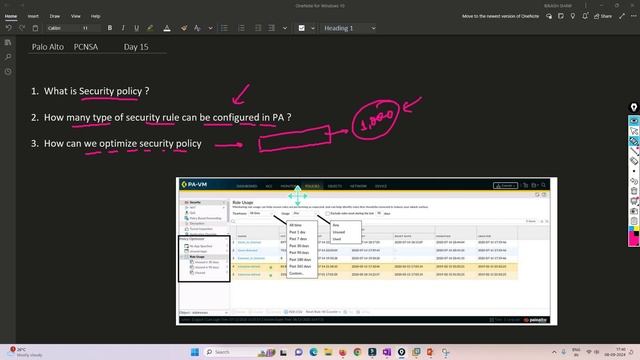
Task: Toggle italic formatting
Action: pyautogui.click(x=123, y=28)
